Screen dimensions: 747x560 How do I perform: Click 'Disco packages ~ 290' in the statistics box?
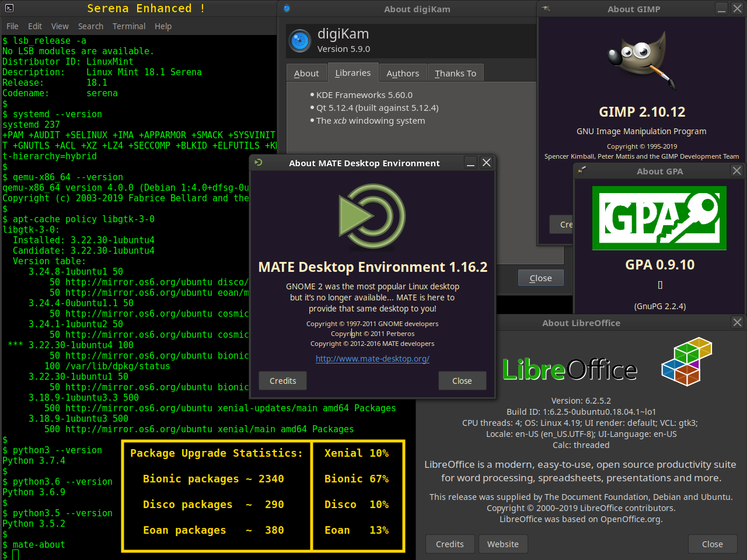point(213,504)
